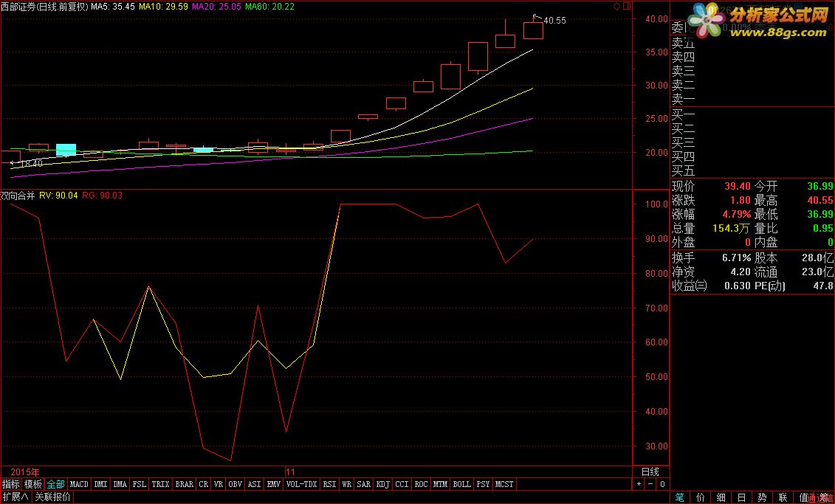Select the RSI indicator tab
Viewport: 835px width, 504px height.
(x=329, y=484)
